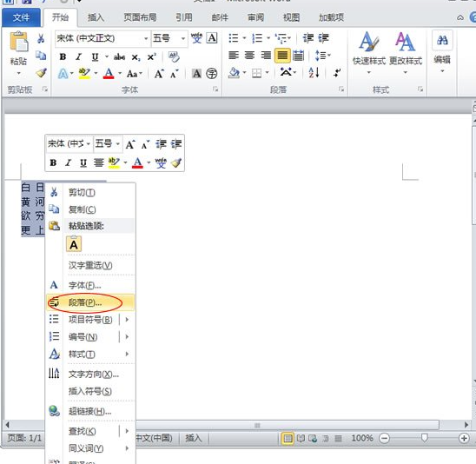
Task: Increase indent in ribbon paragraph group
Action: (x=324, y=38)
